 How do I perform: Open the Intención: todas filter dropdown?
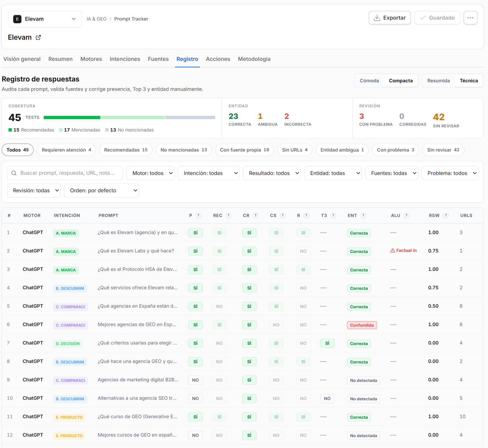coord(209,173)
